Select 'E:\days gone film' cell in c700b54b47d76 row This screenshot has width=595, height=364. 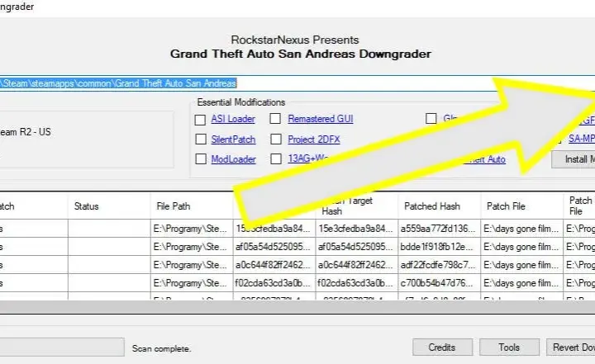pos(522,283)
